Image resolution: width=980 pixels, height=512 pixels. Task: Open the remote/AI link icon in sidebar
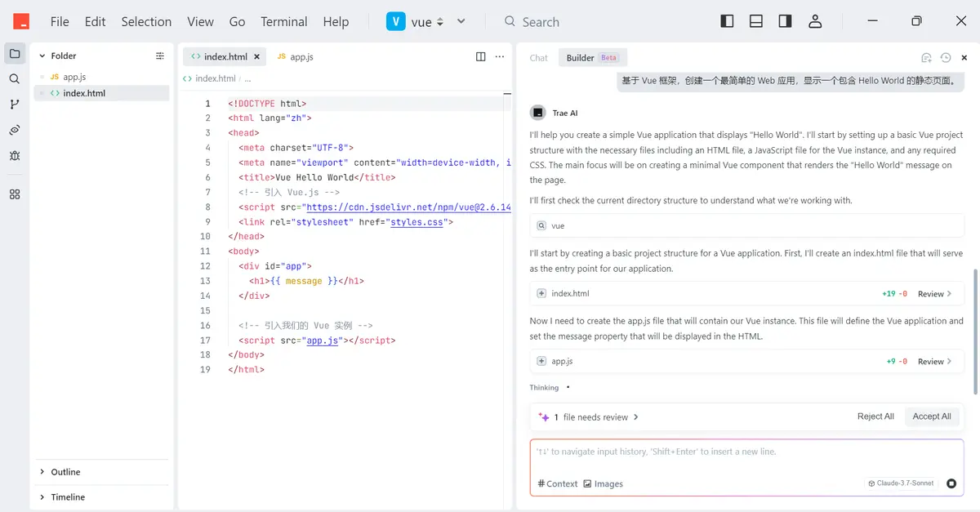[x=15, y=130]
